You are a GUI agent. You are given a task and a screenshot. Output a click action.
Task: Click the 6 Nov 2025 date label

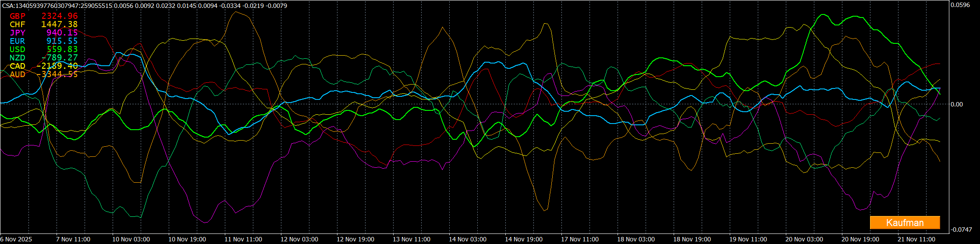point(16,239)
